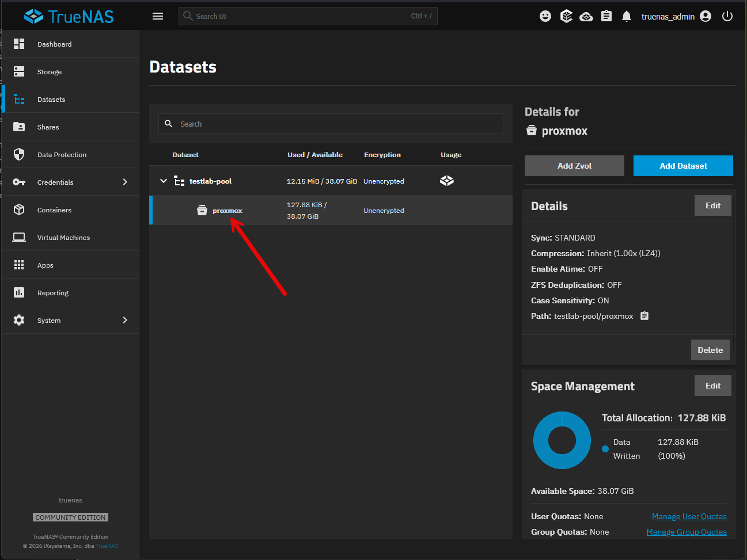Open Data Protection section
Screen dimensions: 747x560
pyautogui.click(x=71, y=154)
